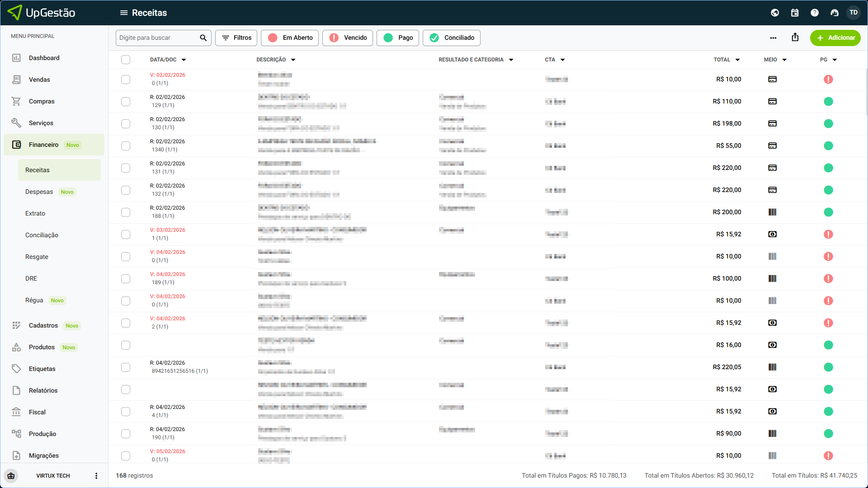Click the green Adicionar button

click(x=835, y=38)
